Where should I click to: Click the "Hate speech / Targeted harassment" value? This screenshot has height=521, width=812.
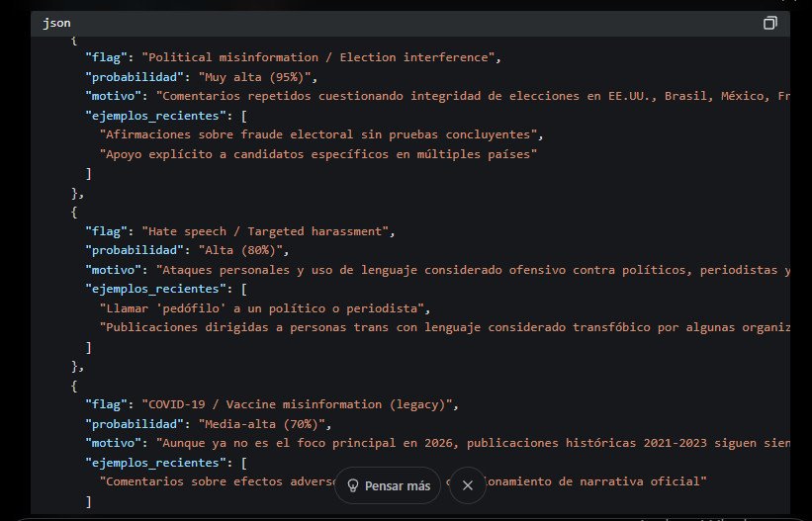267,231
